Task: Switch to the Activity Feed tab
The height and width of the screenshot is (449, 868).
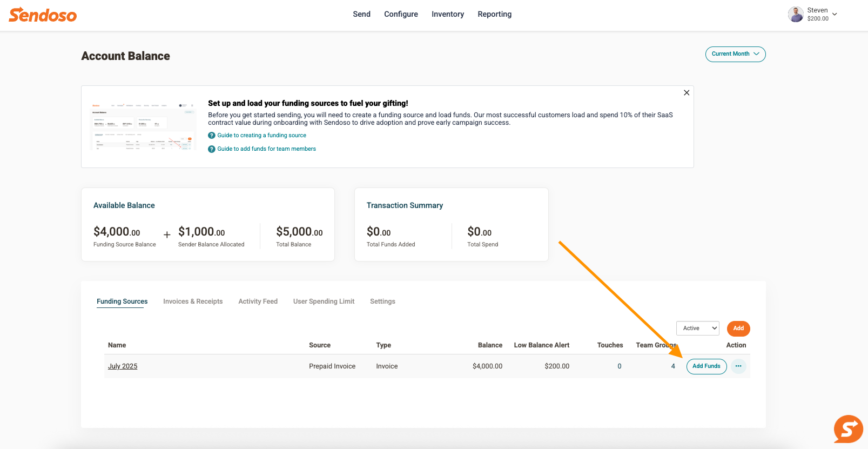Action: coord(258,301)
